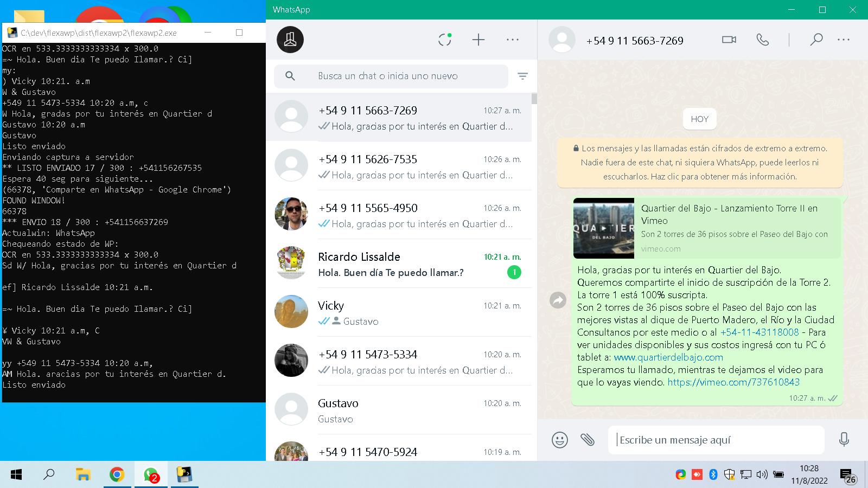Open the 'Quartier del Bajo - Lanzamiento Torre II' preview title
Viewport: 868px width, 488px height.
729,214
